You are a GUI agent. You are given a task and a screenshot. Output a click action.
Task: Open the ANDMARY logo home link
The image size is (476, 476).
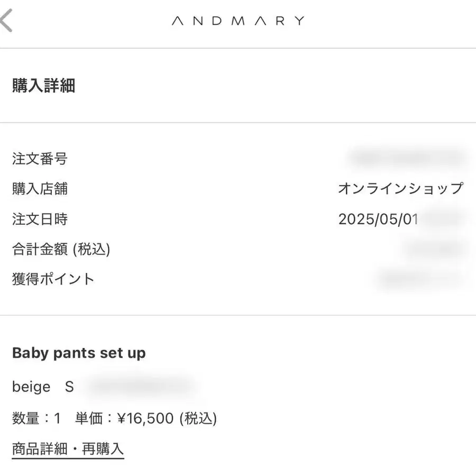(x=238, y=21)
